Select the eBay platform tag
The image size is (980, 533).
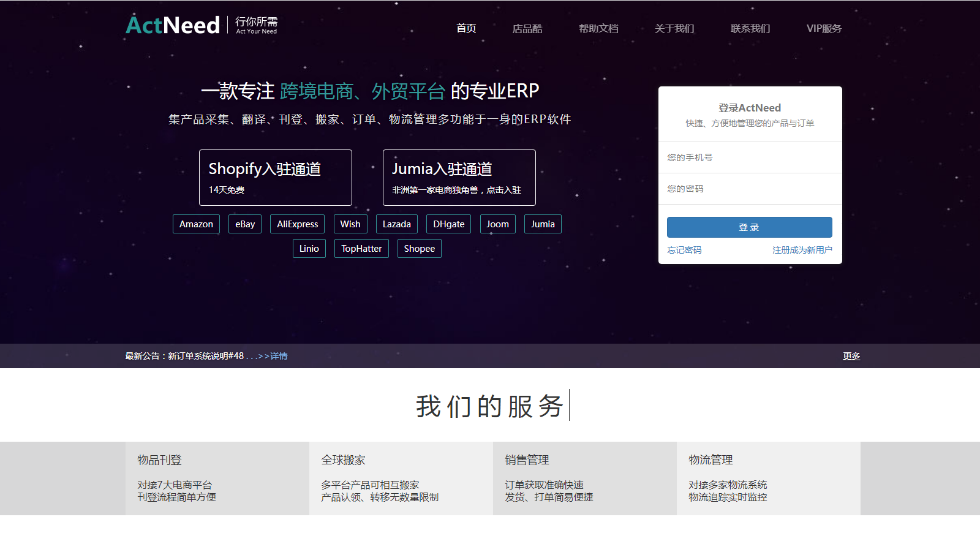click(245, 224)
